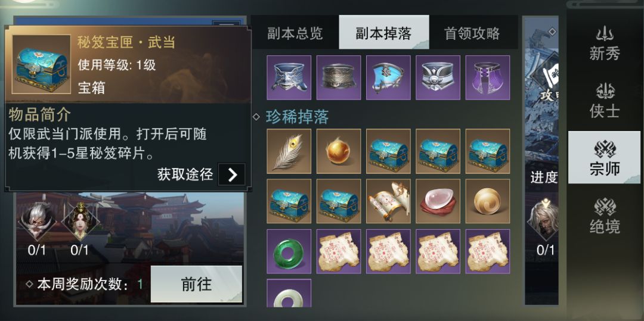Select the dark iron belt equipment icon
644x321 pixels.
[x=339, y=77]
